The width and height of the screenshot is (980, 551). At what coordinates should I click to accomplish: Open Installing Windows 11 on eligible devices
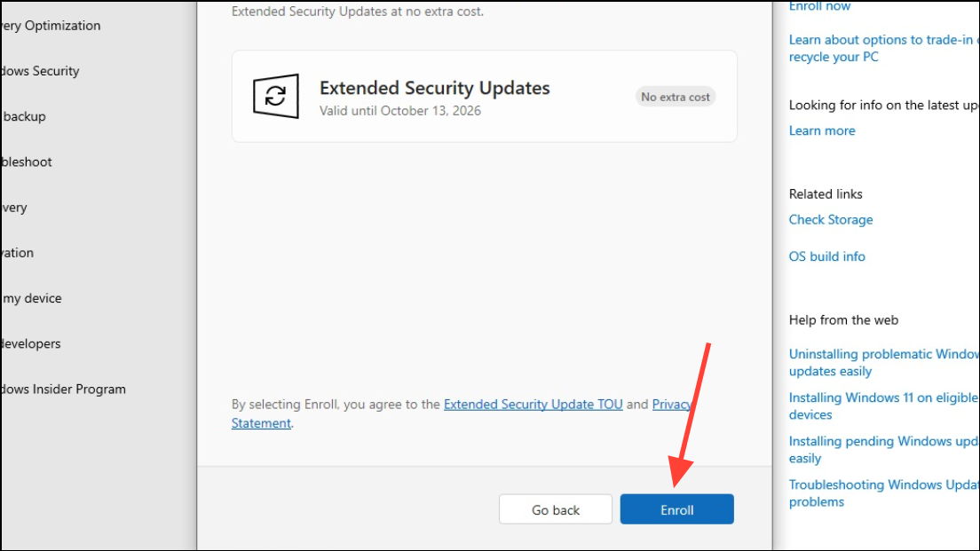click(883, 405)
